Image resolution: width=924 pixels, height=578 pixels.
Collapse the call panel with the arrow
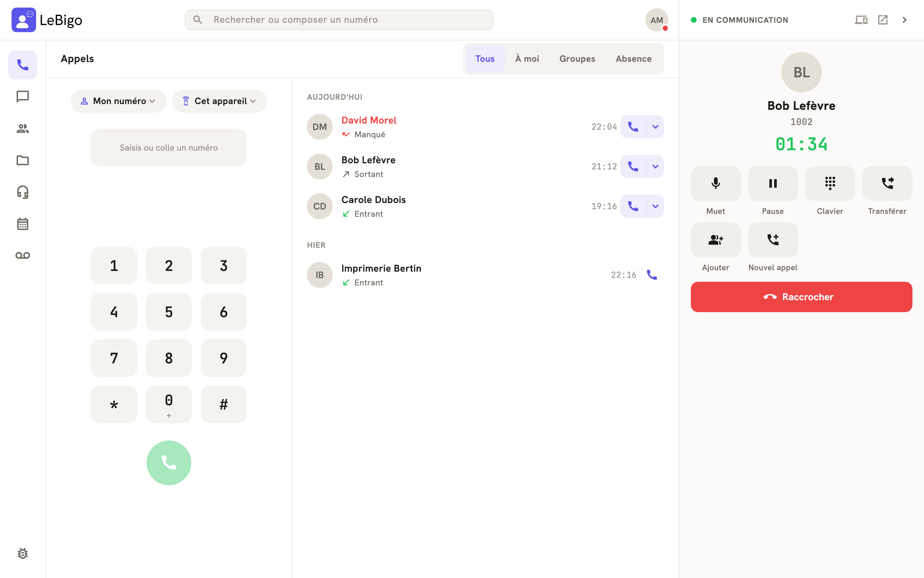pos(905,20)
